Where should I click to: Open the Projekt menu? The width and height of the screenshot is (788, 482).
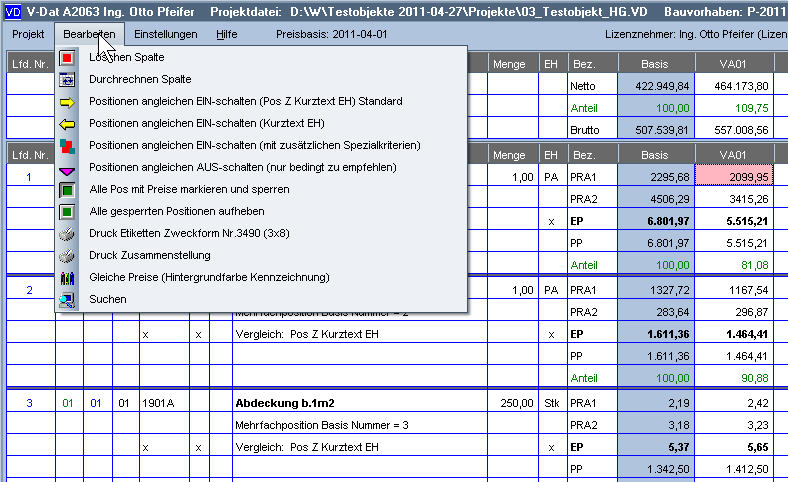tap(27, 34)
